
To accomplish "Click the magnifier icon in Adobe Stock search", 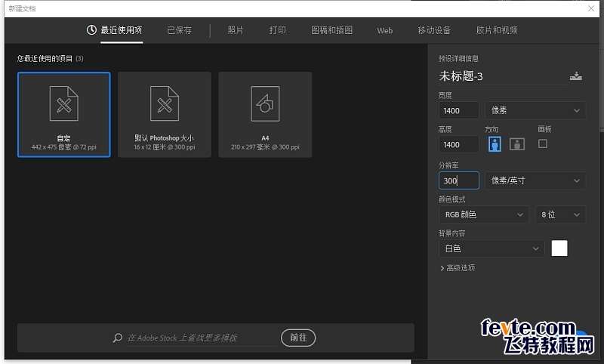I will click(x=118, y=338).
